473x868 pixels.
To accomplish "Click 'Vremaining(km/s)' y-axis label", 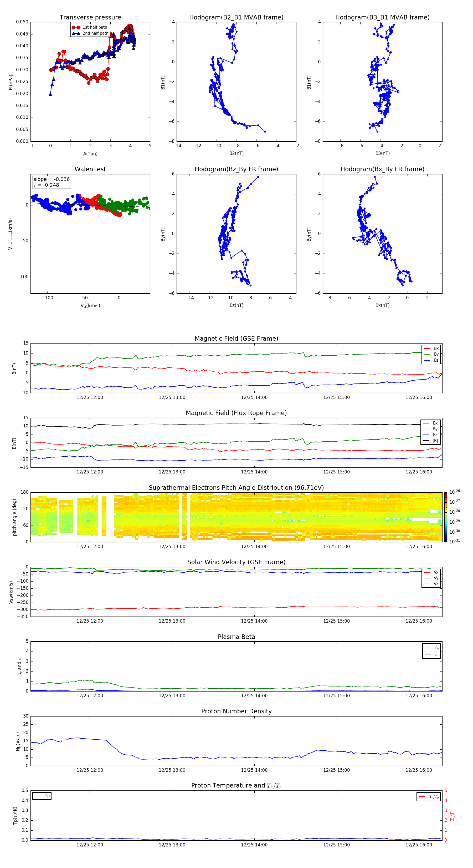I will pos(11,234).
